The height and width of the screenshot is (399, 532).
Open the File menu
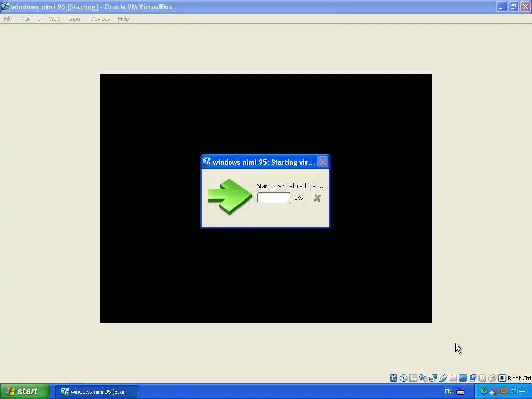tap(8, 19)
